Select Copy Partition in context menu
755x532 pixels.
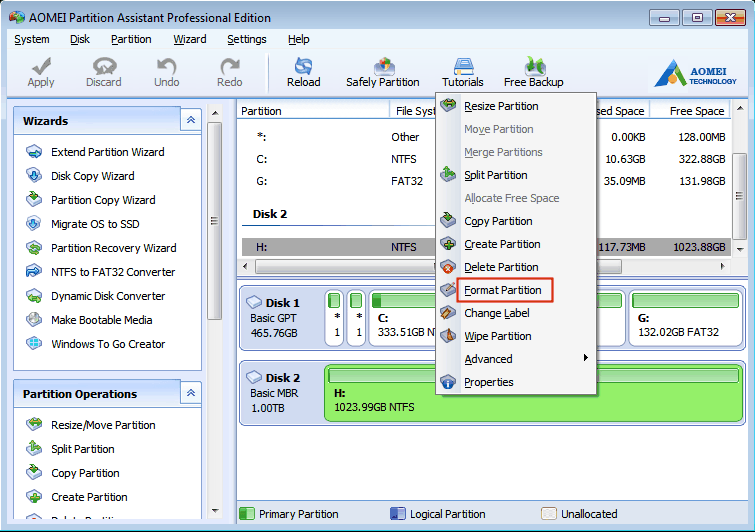click(x=498, y=221)
